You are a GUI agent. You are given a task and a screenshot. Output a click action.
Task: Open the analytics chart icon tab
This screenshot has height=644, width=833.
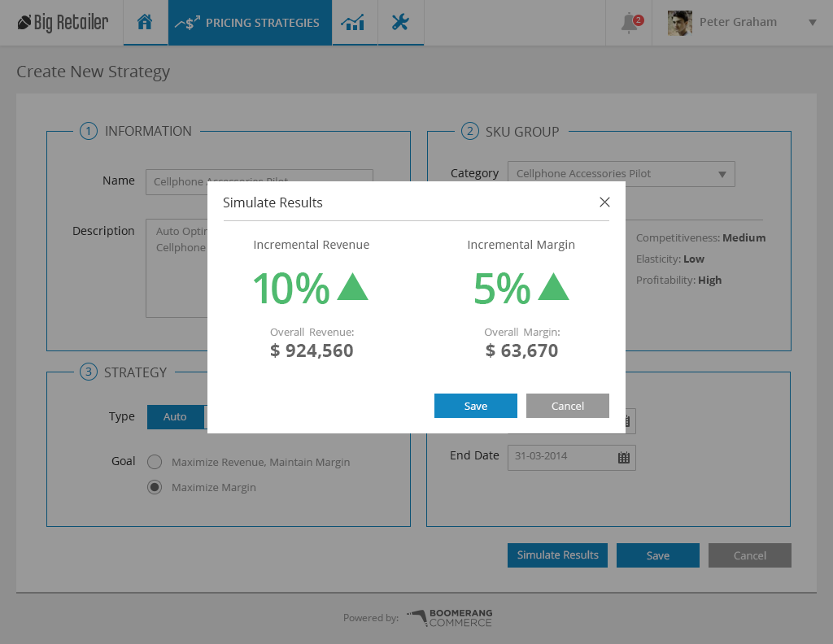pos(354,22)
